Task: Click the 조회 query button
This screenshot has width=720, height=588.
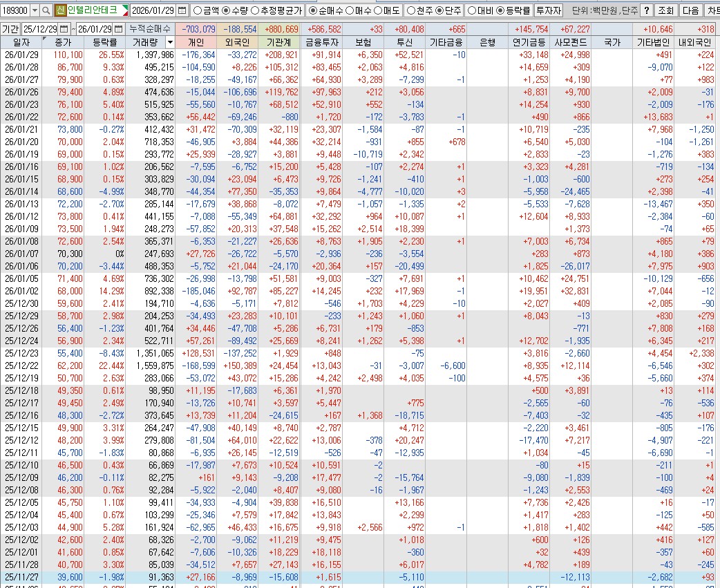Action: click(x=666, y=10)
